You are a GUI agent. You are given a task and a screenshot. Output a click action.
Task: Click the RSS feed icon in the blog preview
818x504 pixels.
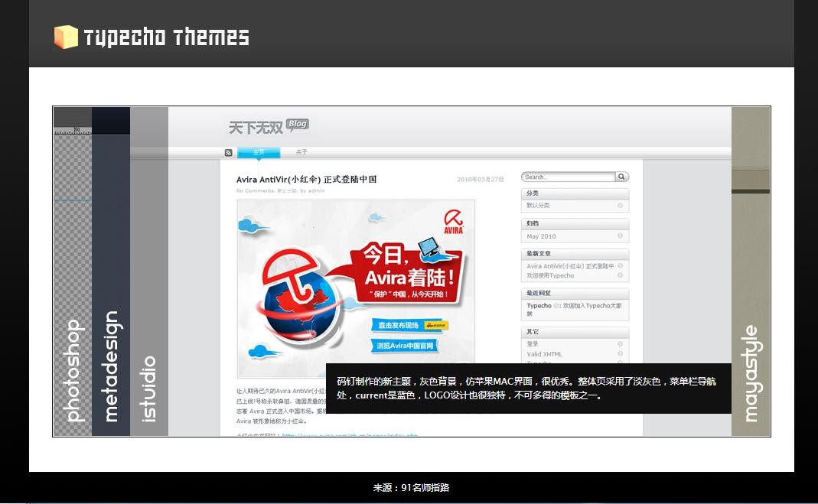[x=229, y=153]
